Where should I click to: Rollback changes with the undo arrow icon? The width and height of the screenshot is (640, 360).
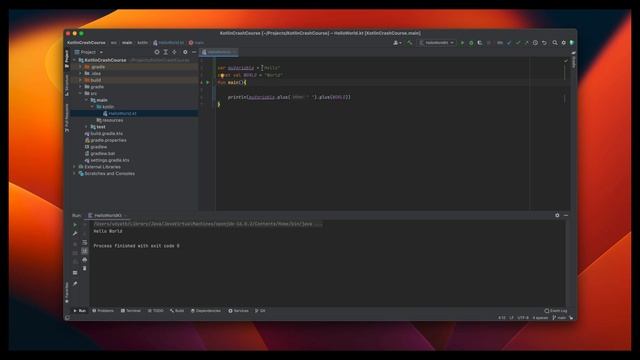(544, 42)
